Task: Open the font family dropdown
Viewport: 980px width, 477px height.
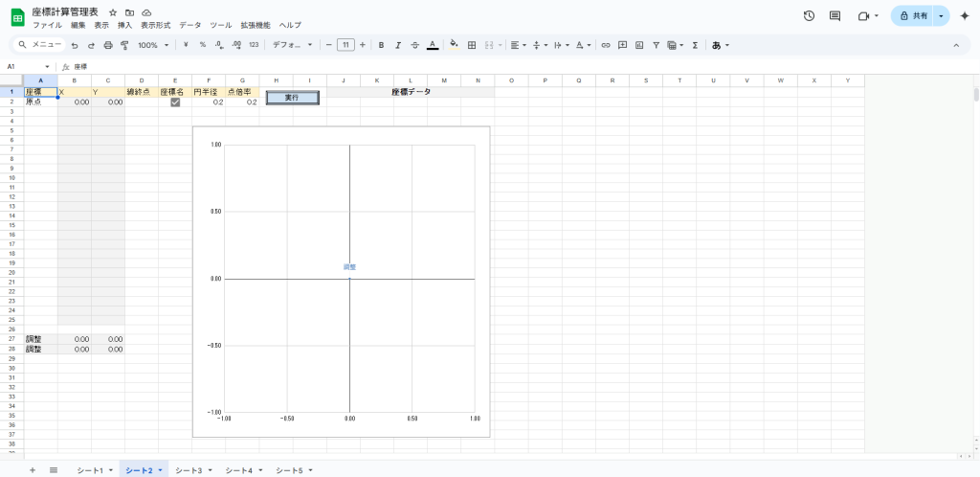Action: click(x=292, y=45)
